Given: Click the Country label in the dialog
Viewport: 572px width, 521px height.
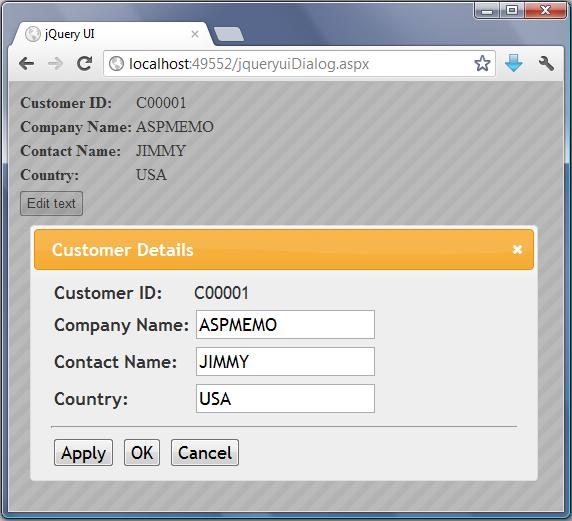Looking at the screenshot, I should click(x=91, y=399).
